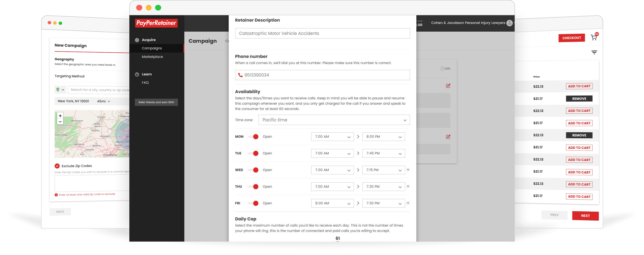This screenshot has width=644, height=255.
Task: Uncheck Exclude Zip Codes checkbox
Action: pyautogui.click(x=57, y=166)
